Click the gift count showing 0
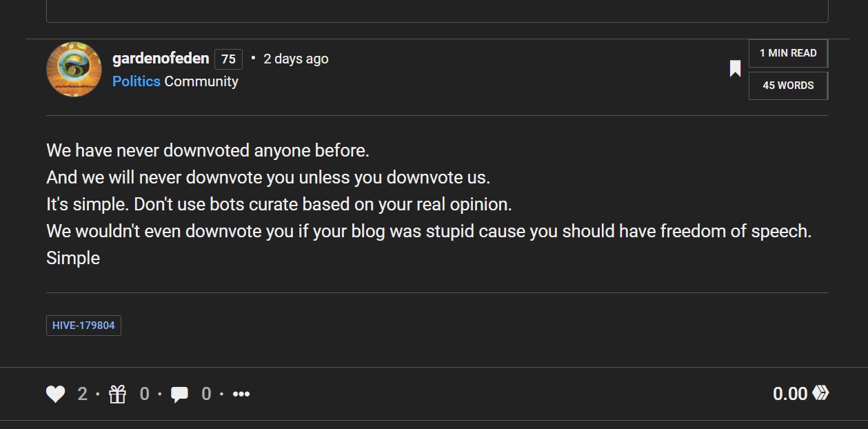This screenshot has height=429, width=868. [144, 394]
